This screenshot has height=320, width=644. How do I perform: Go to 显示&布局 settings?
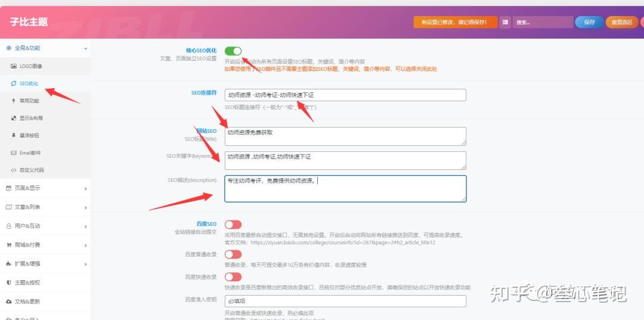coord(45,118)
